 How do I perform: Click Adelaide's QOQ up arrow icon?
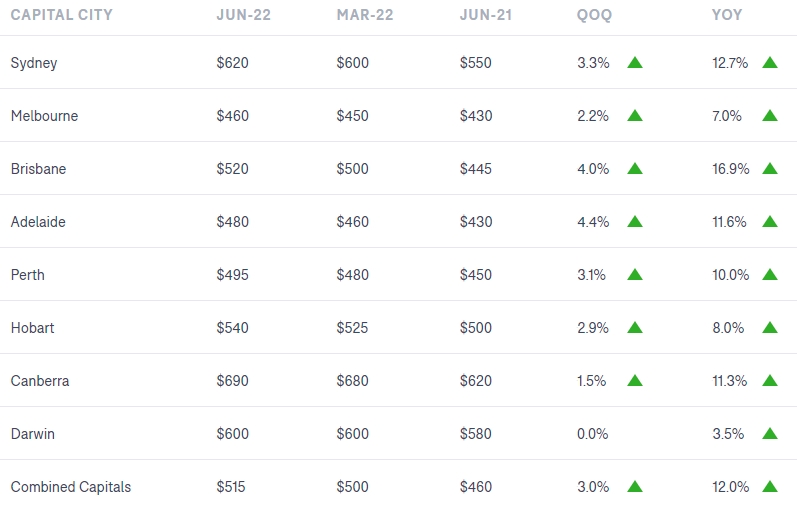[635, 222]
